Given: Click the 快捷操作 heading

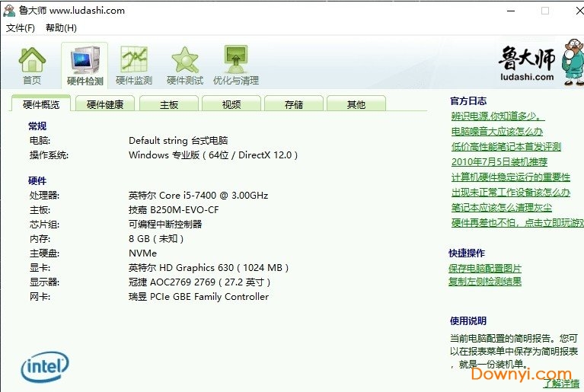Looking at the screenshot, I should 467,253.
